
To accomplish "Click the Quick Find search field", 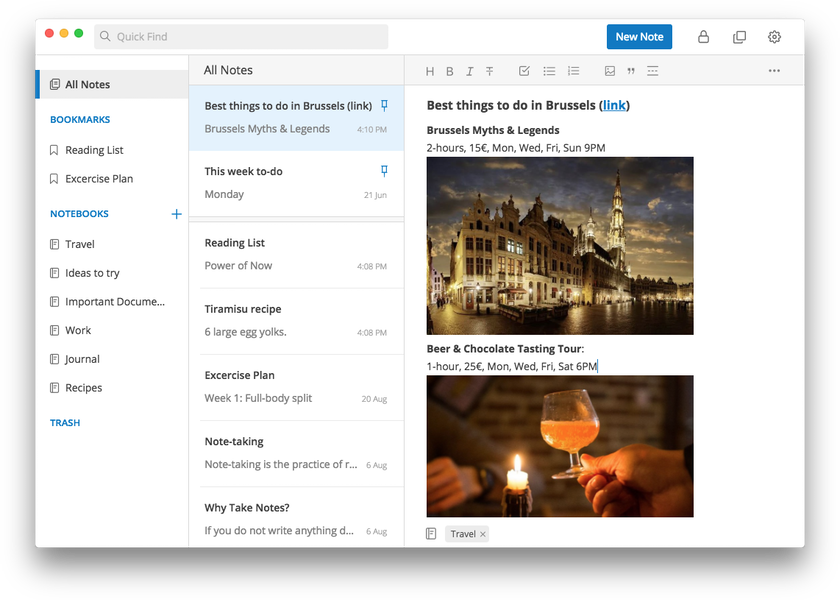I will 241,36.
